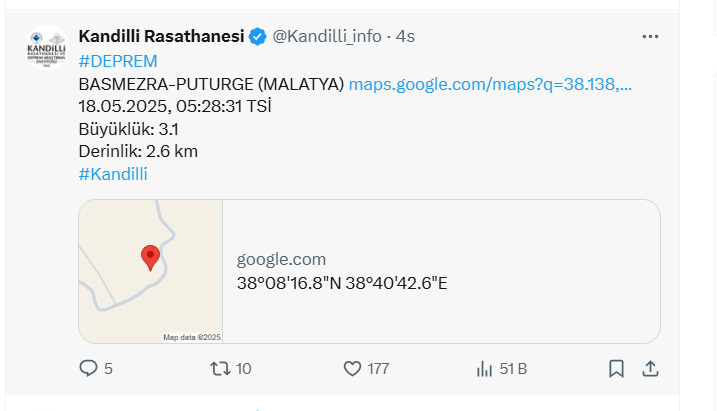Open the @Kandilli_info handle link
Viewport: 717px width, 411px height.
(327, 36)
